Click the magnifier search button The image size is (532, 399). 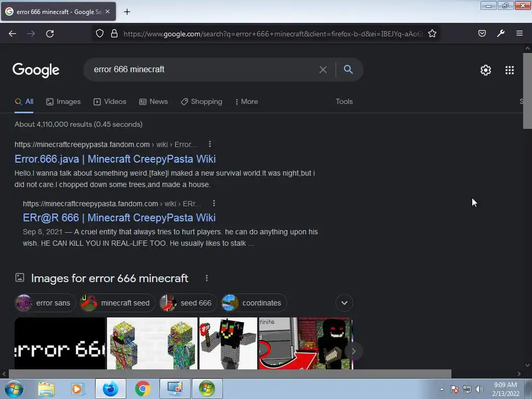click(x=348, y=69)
